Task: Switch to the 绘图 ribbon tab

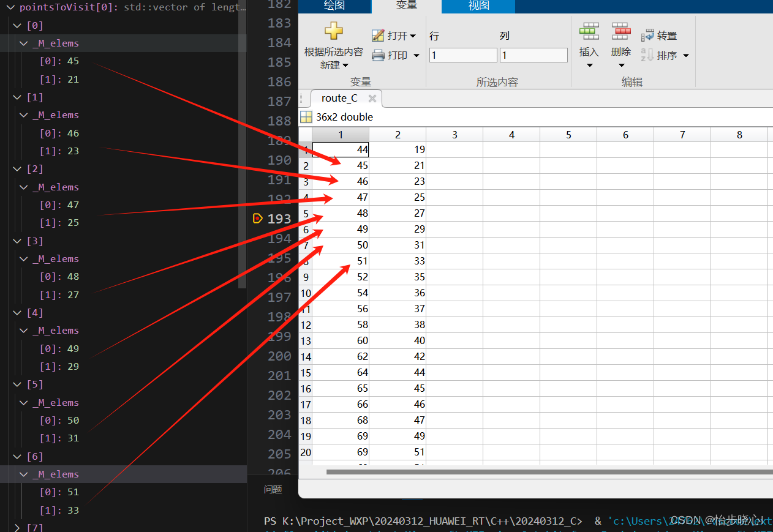Action: 334,6
